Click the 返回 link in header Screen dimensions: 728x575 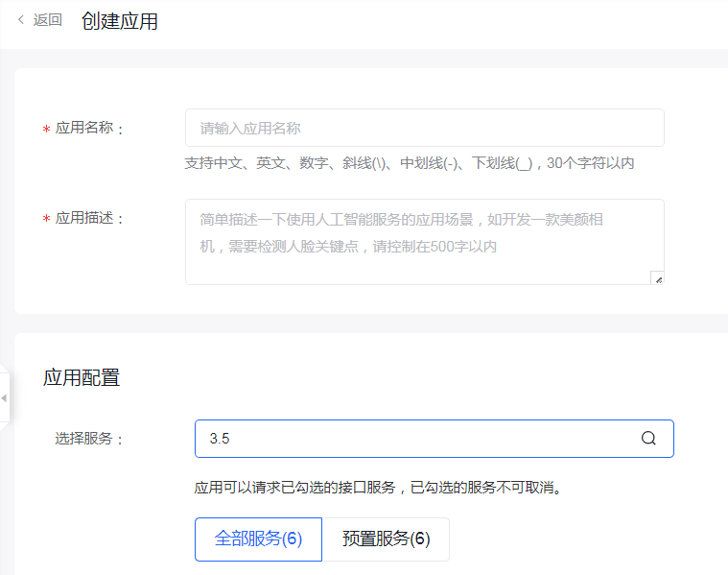coord(47,20)
